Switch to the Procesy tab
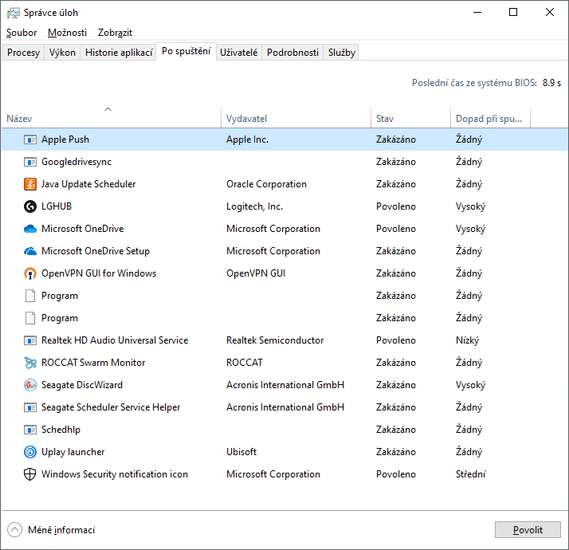This screenshot has height=550, width=569. coord(23,53)
